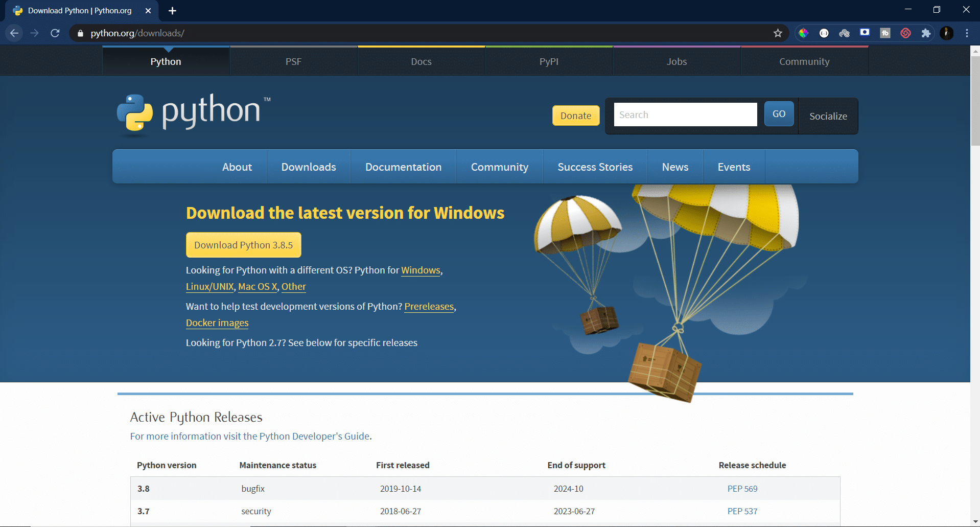
Task: Click the scrollbar up arrow
Action: pyautogui.click(x=975, y=51)
